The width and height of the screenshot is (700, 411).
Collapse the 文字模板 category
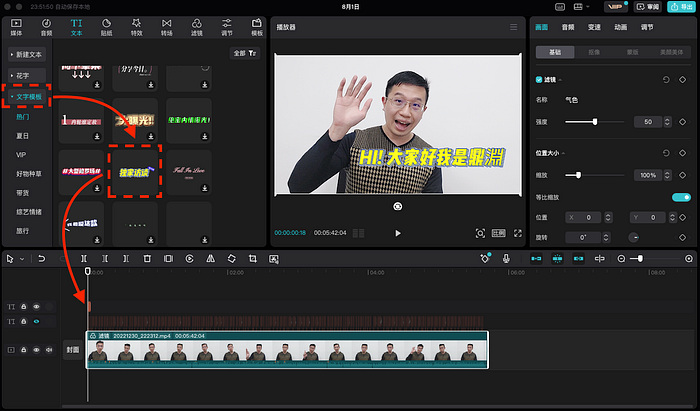point(27,97)
